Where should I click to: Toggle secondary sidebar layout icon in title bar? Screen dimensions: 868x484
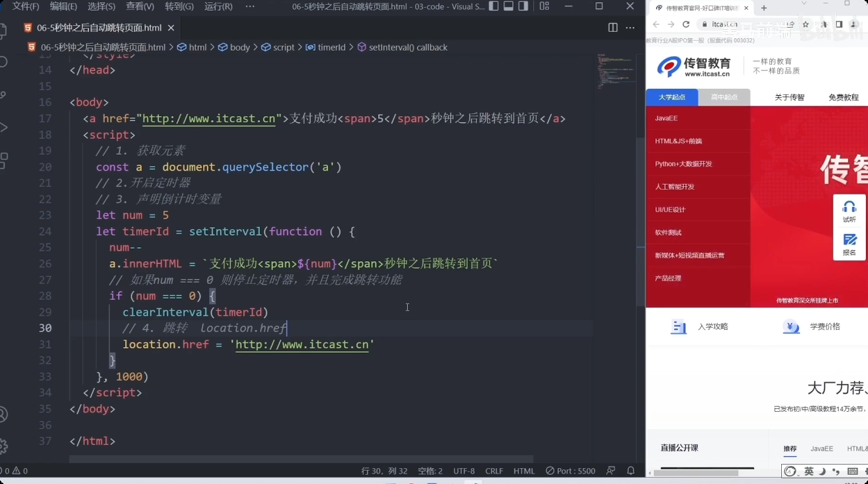[x=524, y=6]
